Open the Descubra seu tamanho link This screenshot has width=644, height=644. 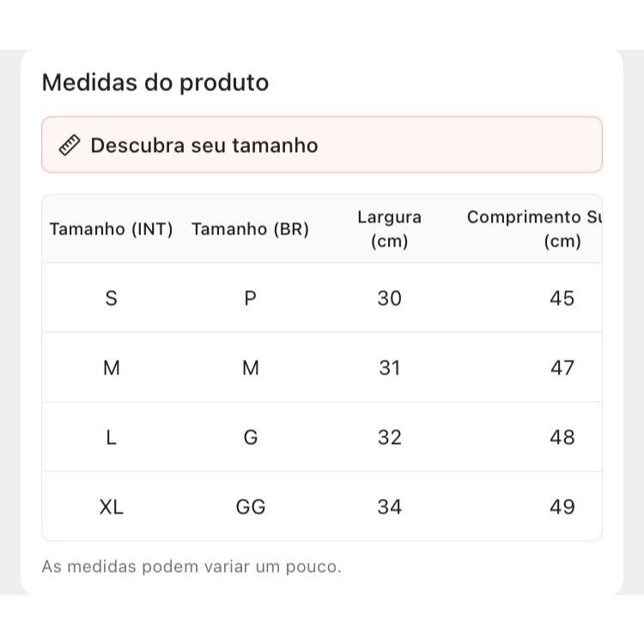point(204,145)
